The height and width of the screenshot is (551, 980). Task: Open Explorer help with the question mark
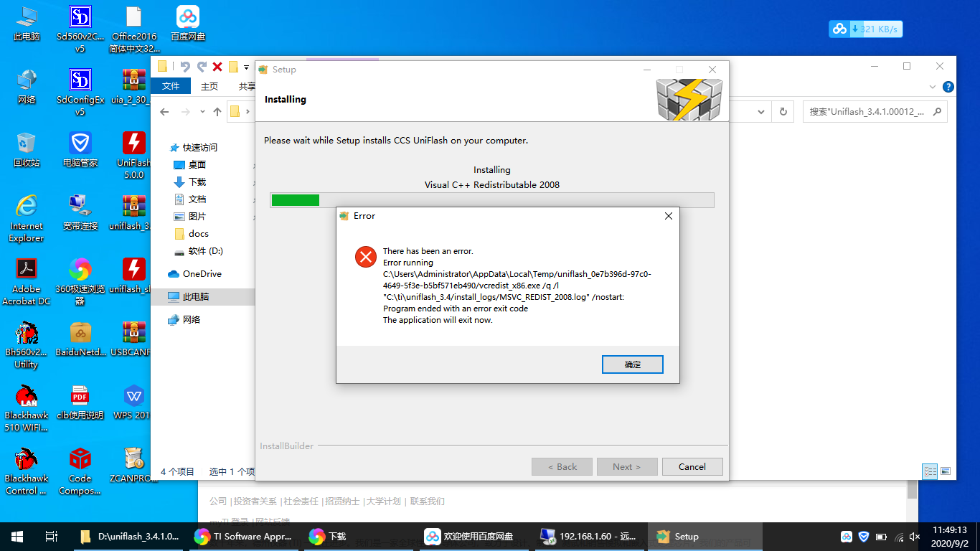point(948,87)
